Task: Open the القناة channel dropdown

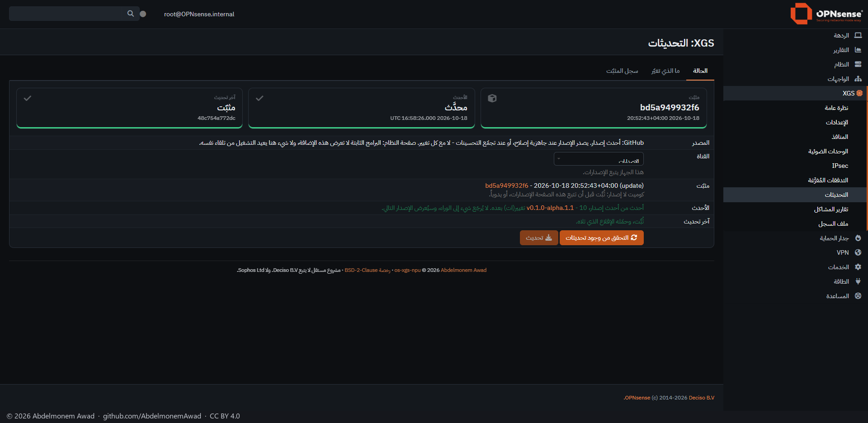Action: click(599, 159)
